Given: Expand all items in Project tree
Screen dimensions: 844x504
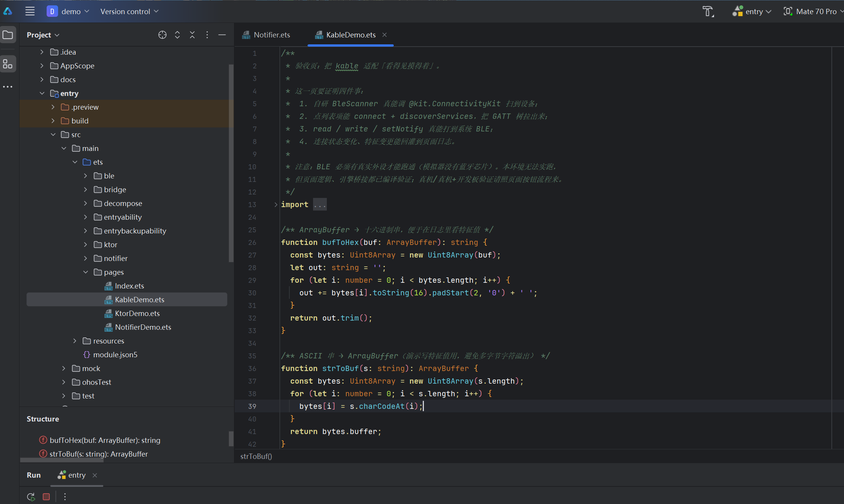Looking at the screenshot, I should tap(177, 35).
